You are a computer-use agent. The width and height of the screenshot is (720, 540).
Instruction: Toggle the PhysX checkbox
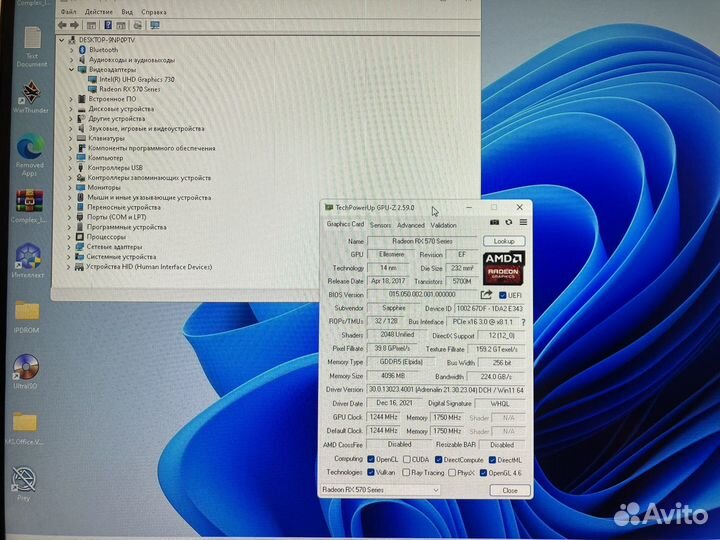coord(452,472)
